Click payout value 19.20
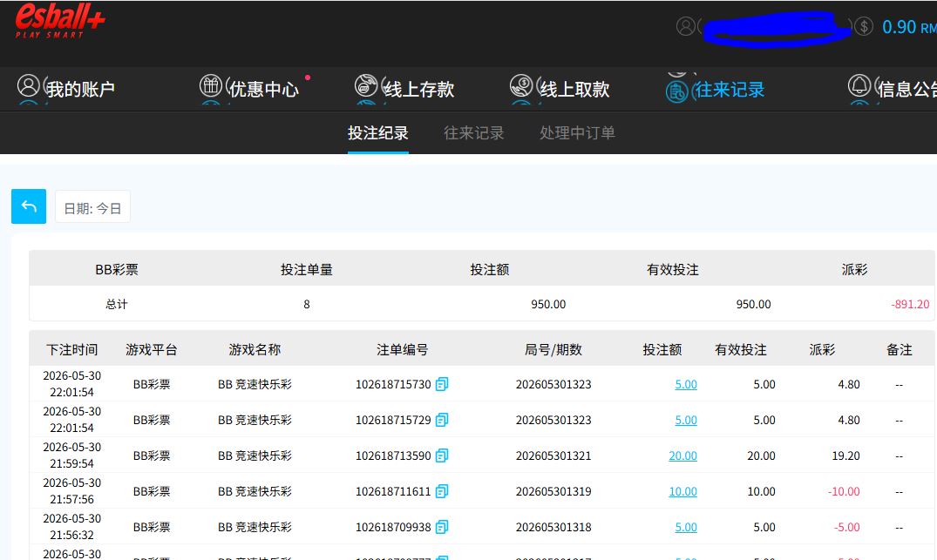Viewport: 937px width, 560px height. pos(845,456)
